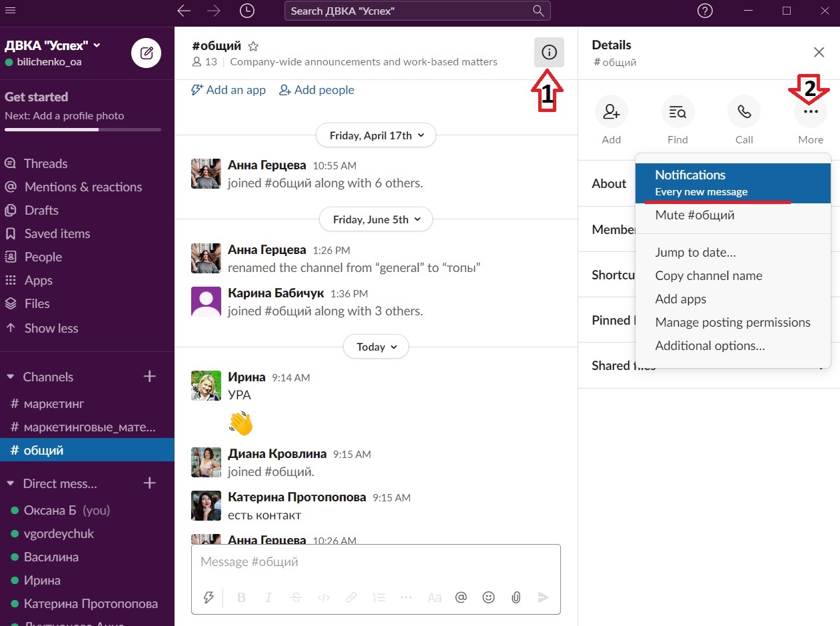Toggle strikethrough formatting in composer
This screenshot has width=840, height=626.
pyautogui.click(x=296, y=597)
